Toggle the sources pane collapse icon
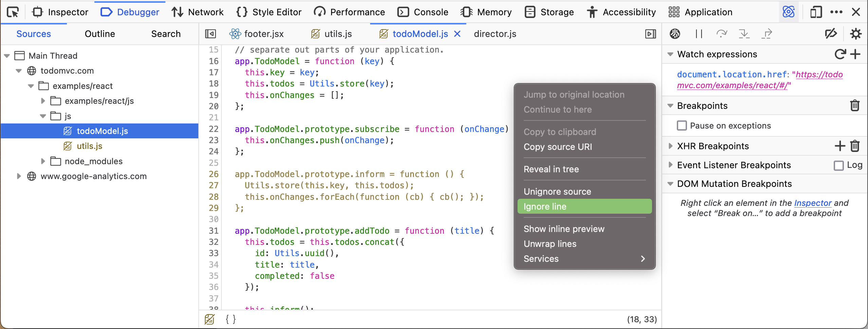This screenshot has width=868, height=329. 211,34
